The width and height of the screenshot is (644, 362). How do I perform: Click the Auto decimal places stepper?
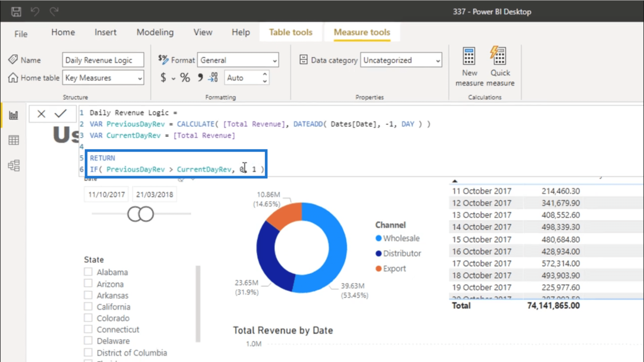tap(264, 78)
